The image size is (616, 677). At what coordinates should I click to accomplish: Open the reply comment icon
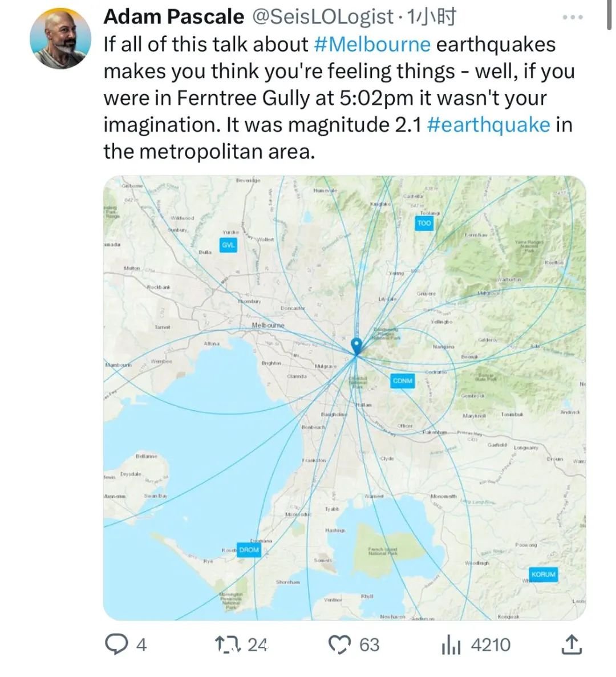tap(115, 644)
